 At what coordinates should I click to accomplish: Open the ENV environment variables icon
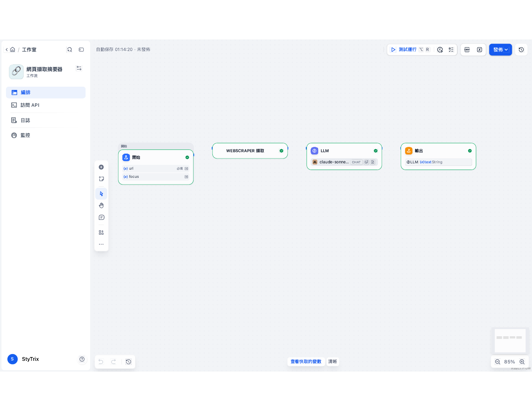(x=467, y=49)
